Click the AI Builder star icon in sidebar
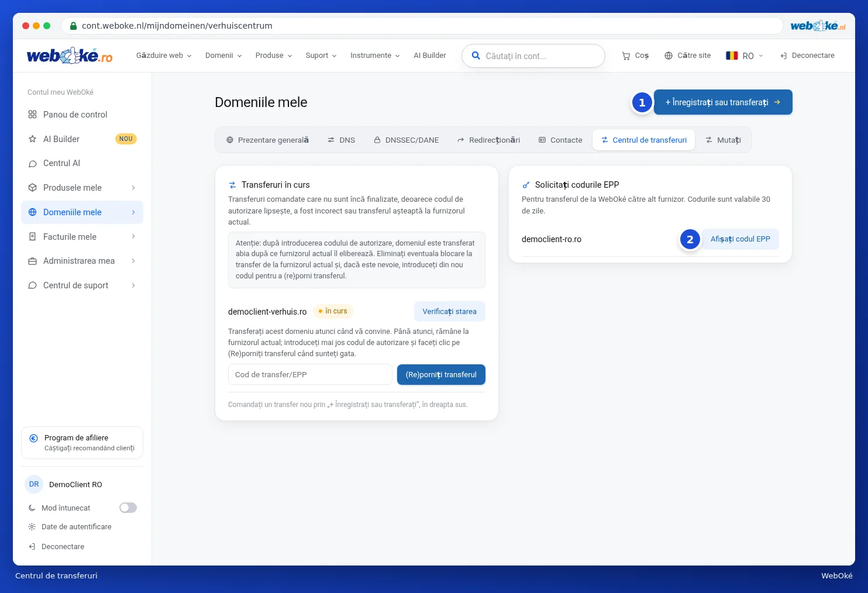868x593 pixels. [33, 139]
